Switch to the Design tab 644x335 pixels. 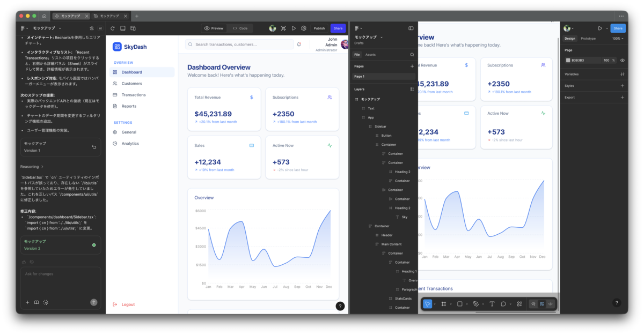(x=570, y=39)
